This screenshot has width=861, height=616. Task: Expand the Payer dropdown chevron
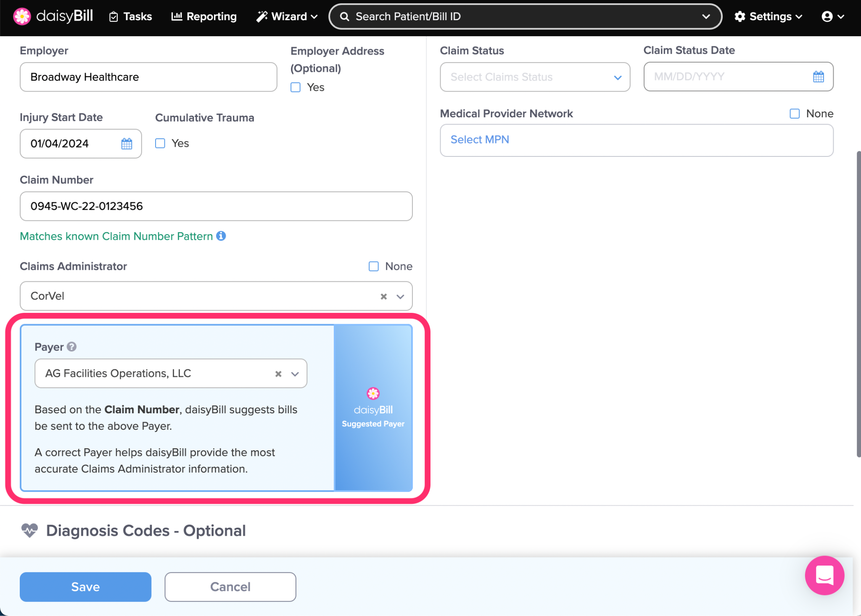pos(295,374)
